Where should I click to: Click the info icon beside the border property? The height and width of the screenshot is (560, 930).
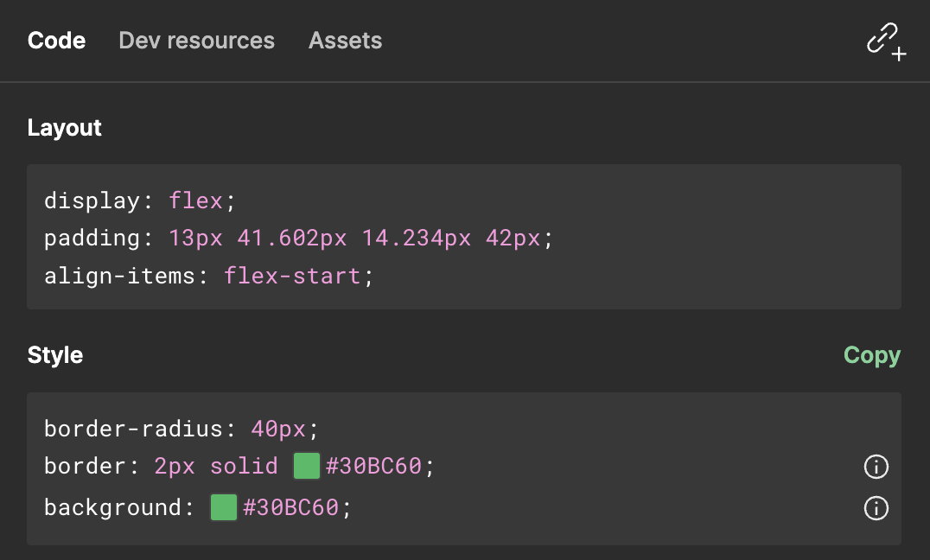click(x=876, y=467)
